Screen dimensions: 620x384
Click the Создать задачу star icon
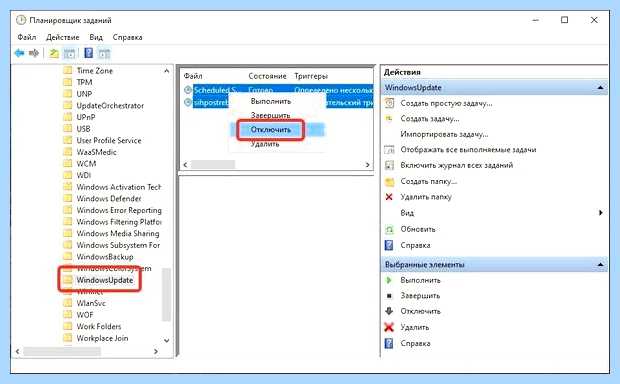(389, 118)
